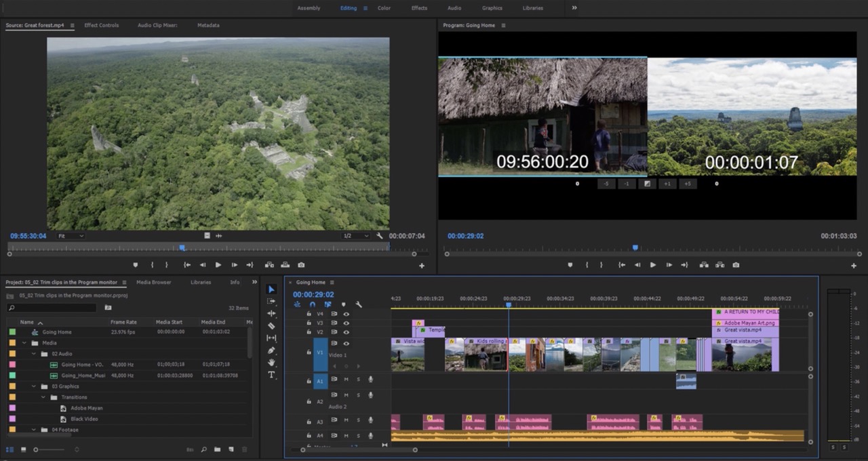Toggle track output visibility for V2

345,332
